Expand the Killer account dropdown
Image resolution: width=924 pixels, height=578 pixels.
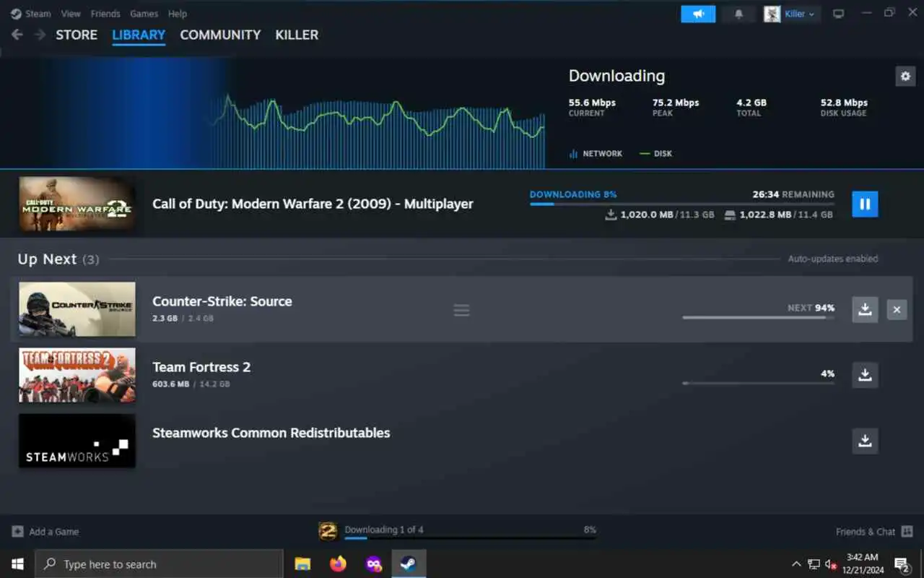(800, 14)
